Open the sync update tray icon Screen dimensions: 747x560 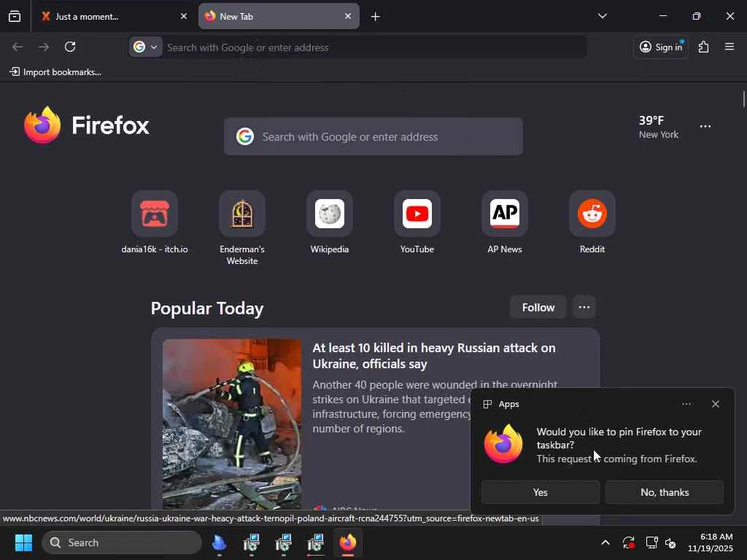628,542
